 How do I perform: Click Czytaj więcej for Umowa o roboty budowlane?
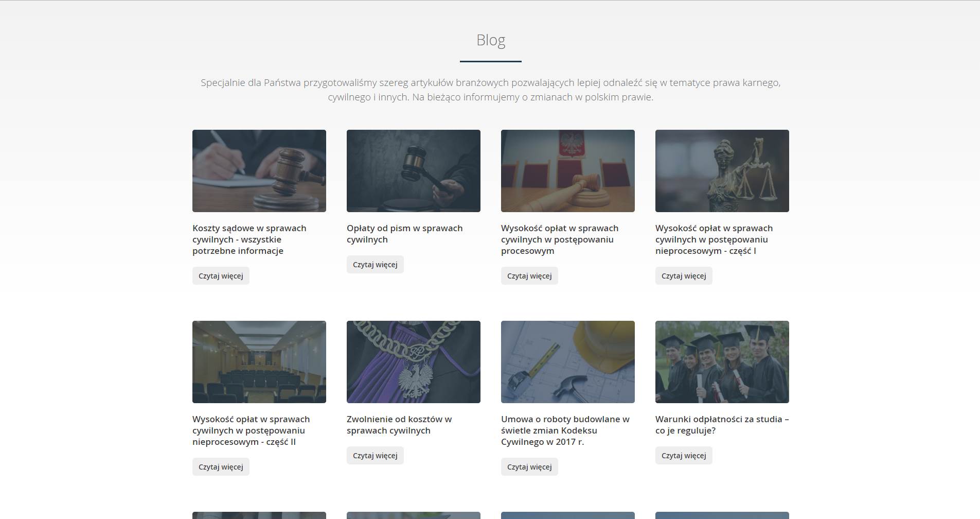pyautogui.click(x=529, y=466)
